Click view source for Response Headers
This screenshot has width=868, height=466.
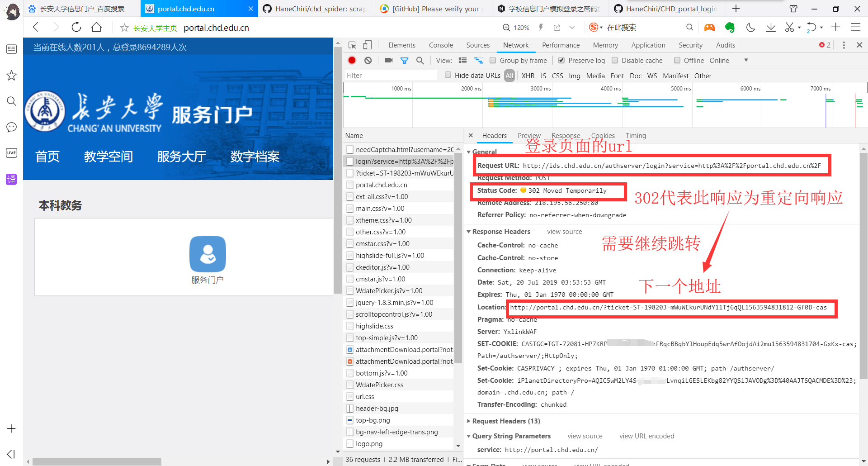[x=565, y=232]
